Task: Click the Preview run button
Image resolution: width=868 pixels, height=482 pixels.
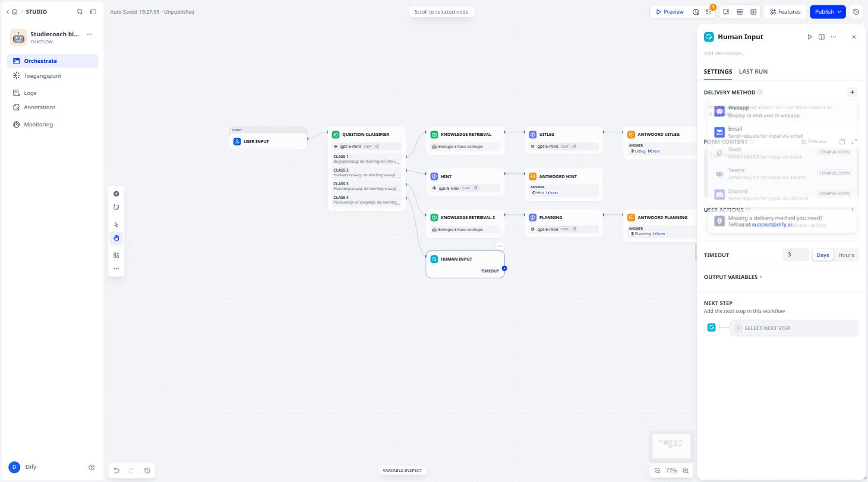Action: [x=670, y=12]
